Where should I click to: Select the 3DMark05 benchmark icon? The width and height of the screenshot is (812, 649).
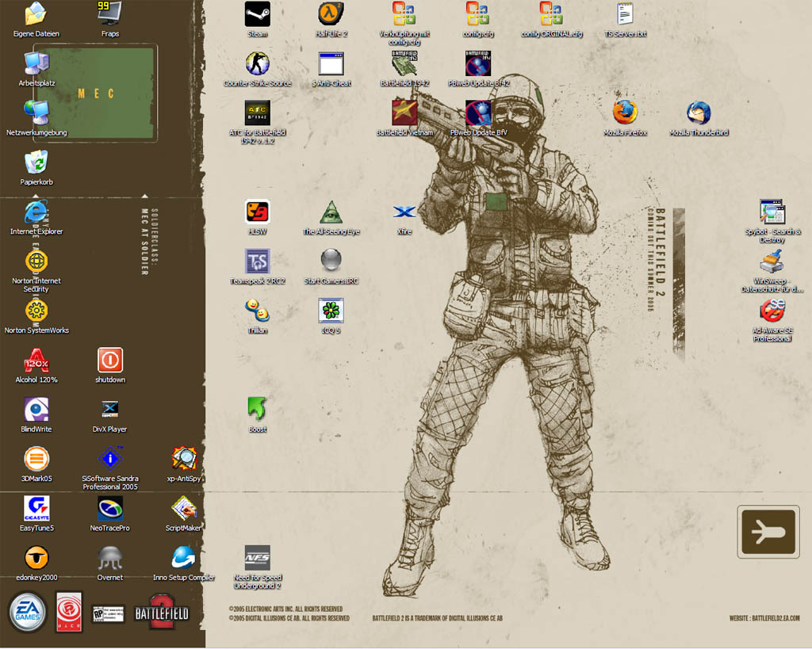coord(36,459)
